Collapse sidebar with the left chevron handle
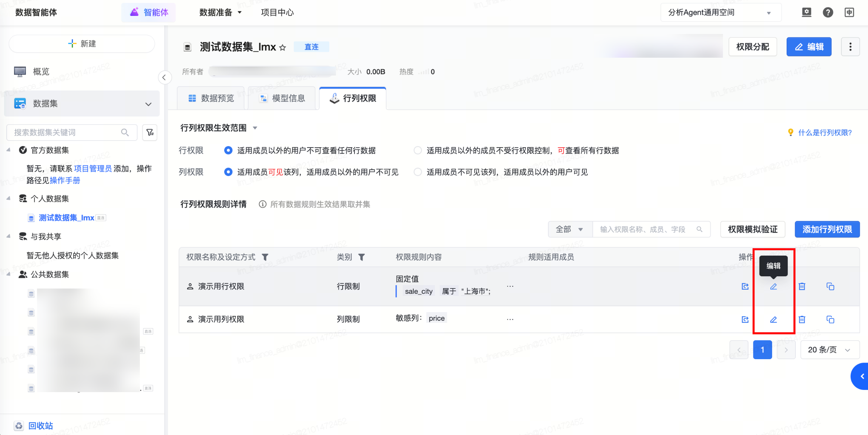 [x=164, y=78]
